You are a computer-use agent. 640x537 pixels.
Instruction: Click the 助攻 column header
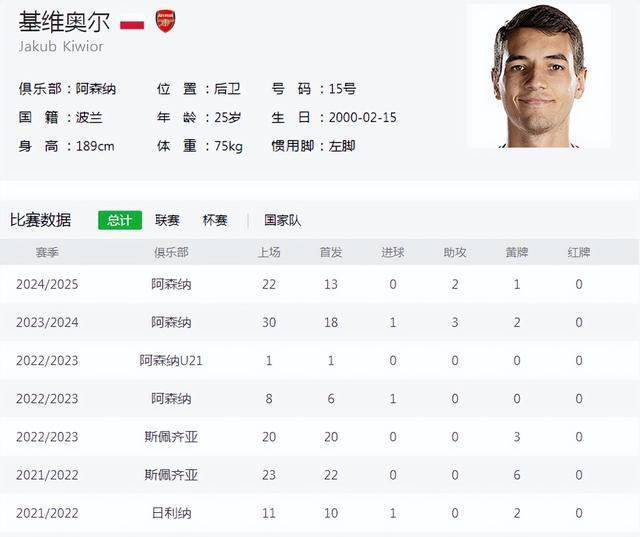(x=455, y=253)
